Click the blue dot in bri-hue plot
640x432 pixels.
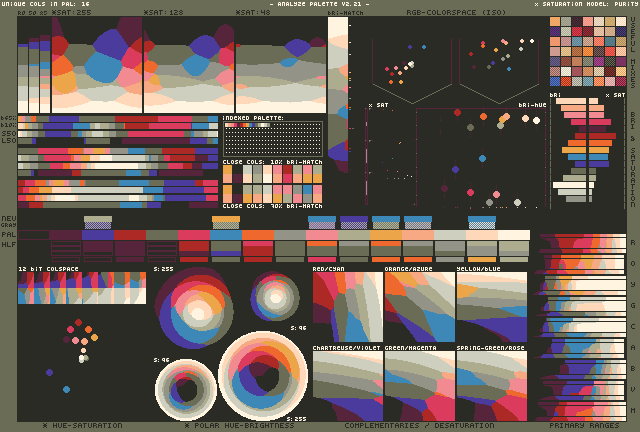[482, 158]
